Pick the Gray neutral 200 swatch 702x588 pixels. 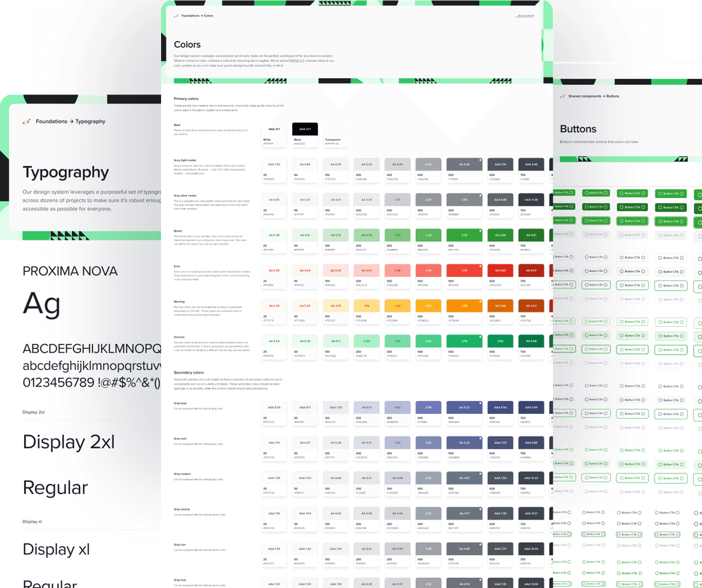pos(367,519)
